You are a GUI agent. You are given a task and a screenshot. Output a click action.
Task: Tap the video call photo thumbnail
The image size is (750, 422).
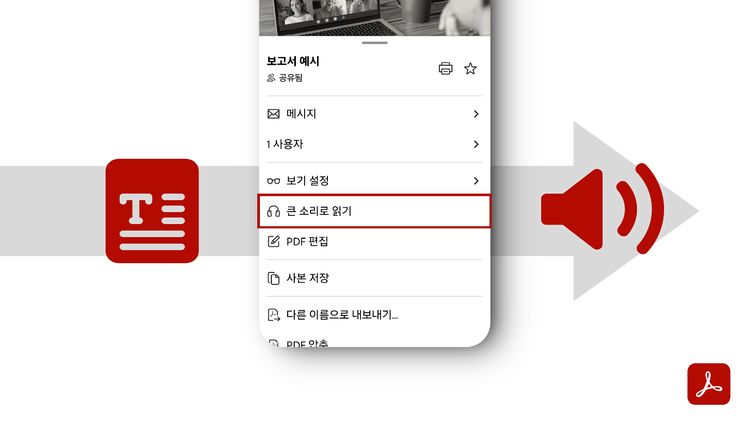[375, 18]
